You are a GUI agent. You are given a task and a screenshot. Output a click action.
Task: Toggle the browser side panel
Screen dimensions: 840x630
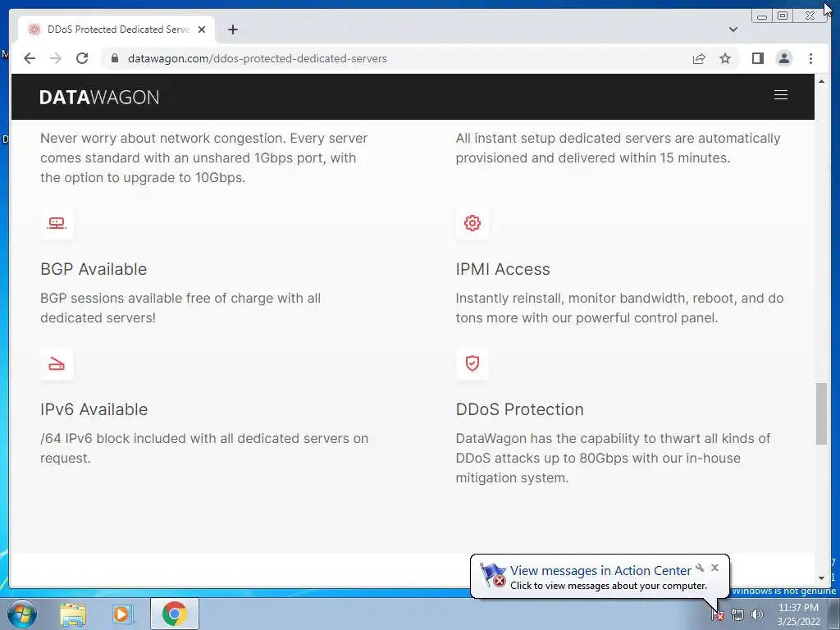tap(757, 58)
